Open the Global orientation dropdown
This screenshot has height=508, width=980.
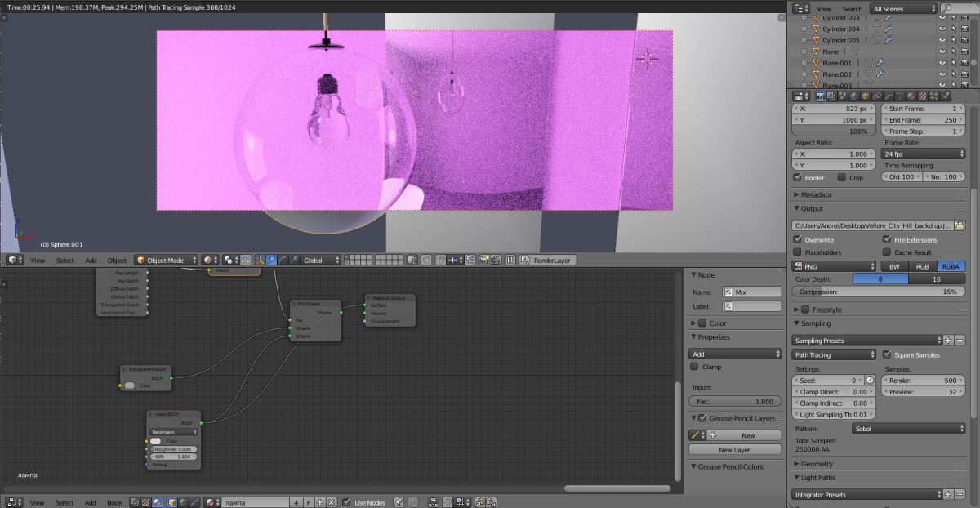[320, 260]
